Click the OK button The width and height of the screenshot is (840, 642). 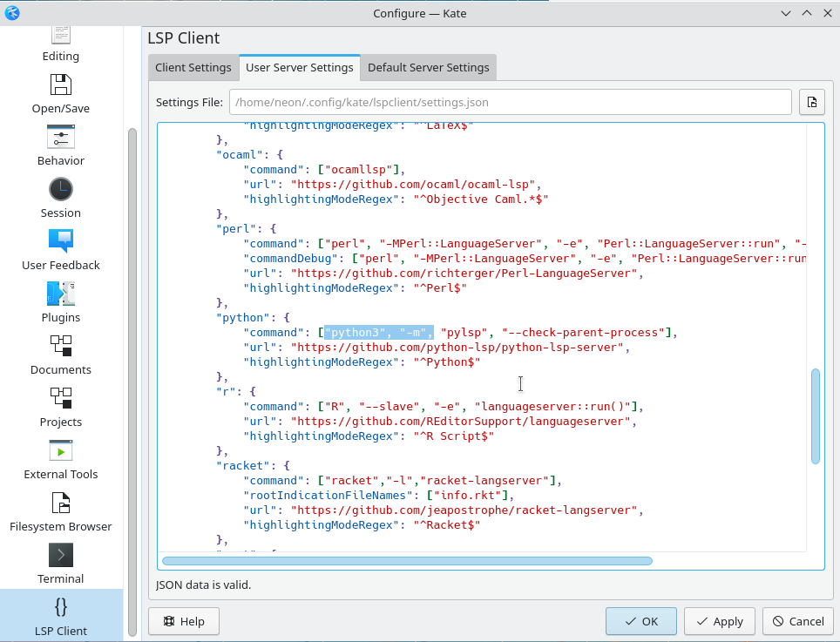641,621
